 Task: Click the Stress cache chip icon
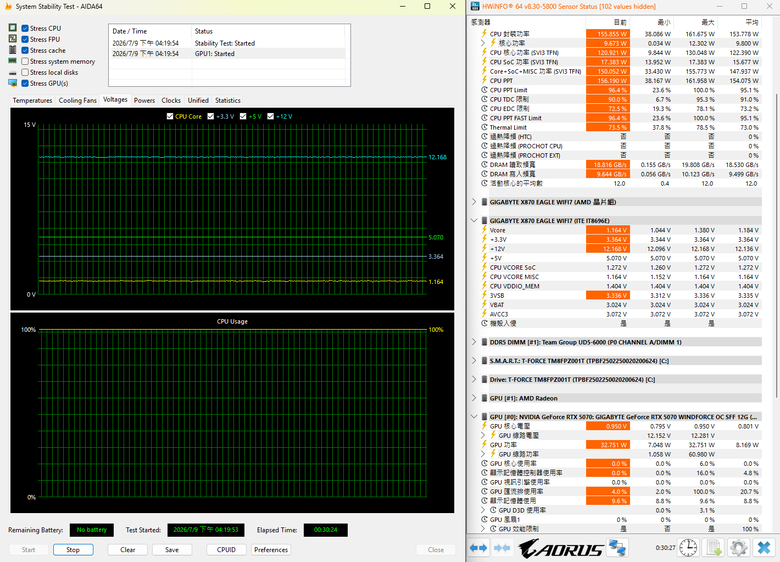click(x=12, y=50)
